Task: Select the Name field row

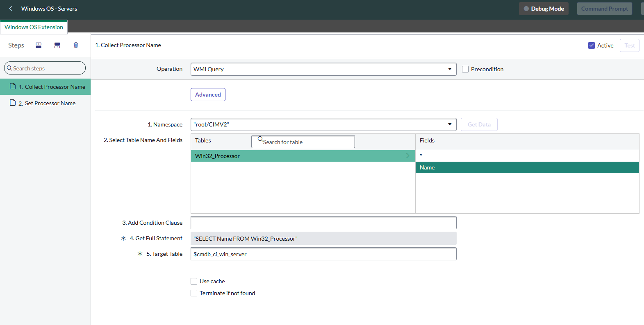Action: click(527, 167)
